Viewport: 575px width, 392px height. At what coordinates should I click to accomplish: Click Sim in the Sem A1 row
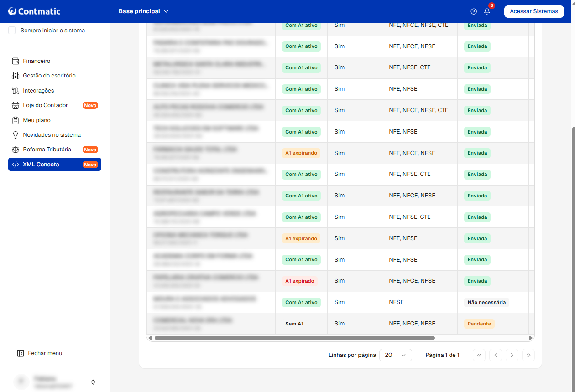click(x=340, y=324)
